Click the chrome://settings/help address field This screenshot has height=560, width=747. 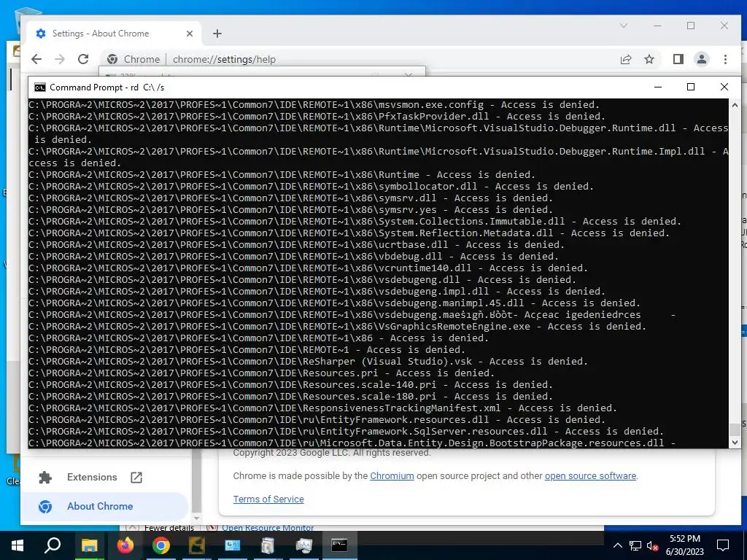coord(224,59)
